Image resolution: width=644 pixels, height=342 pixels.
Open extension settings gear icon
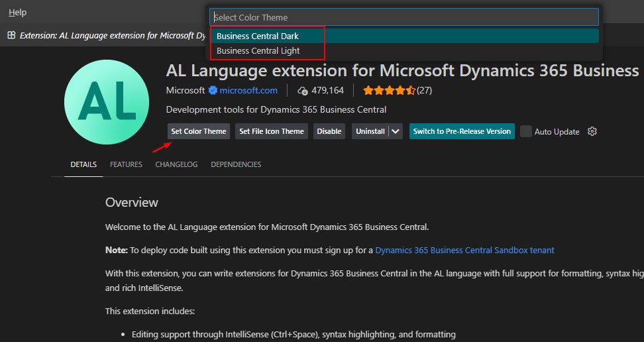(592, 131)
